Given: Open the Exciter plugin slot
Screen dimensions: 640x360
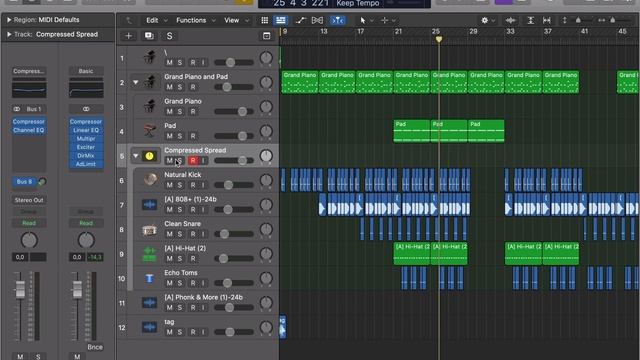Looking at the screenshot, I should [x=86, y=147].
